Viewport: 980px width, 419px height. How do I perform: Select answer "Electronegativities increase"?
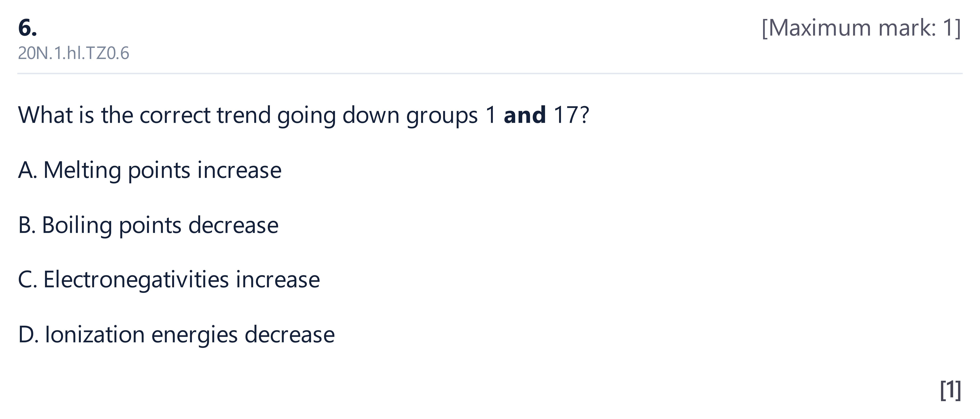pyautogui.click(x=169, y=280)
